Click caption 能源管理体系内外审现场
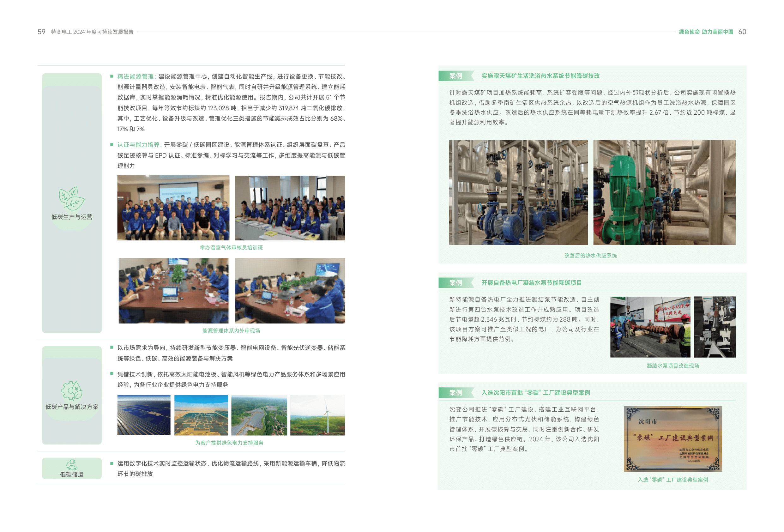Screen dimensions: 784x532 [x=231, y=330]
